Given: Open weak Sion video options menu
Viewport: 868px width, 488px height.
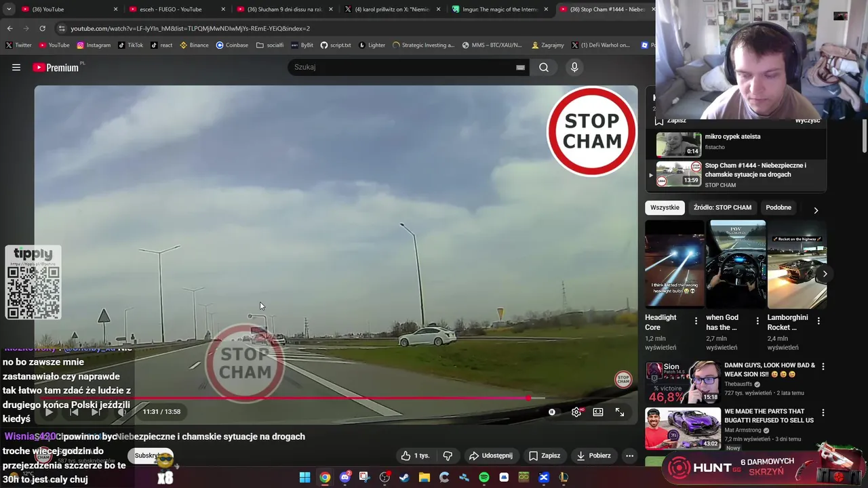Looking at the screenshot, I should [823, 366].
